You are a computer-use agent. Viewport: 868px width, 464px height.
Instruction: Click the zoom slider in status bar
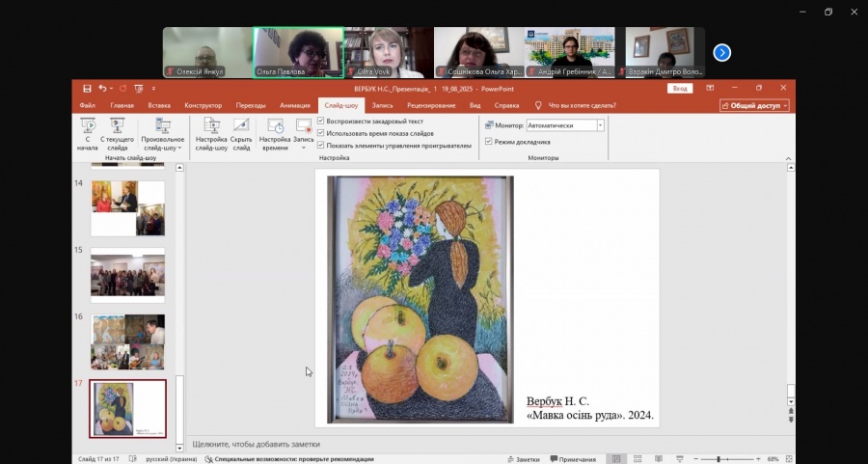pyautogui.click(x=718, y=459)
